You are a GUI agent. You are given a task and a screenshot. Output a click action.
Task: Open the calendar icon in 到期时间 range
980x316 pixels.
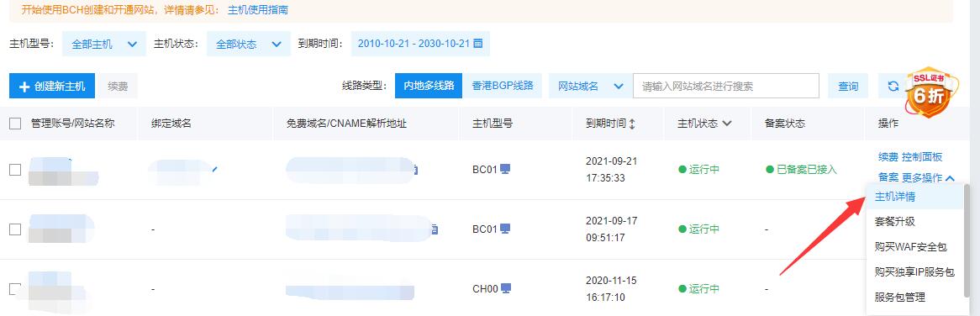tap(478, 44)
